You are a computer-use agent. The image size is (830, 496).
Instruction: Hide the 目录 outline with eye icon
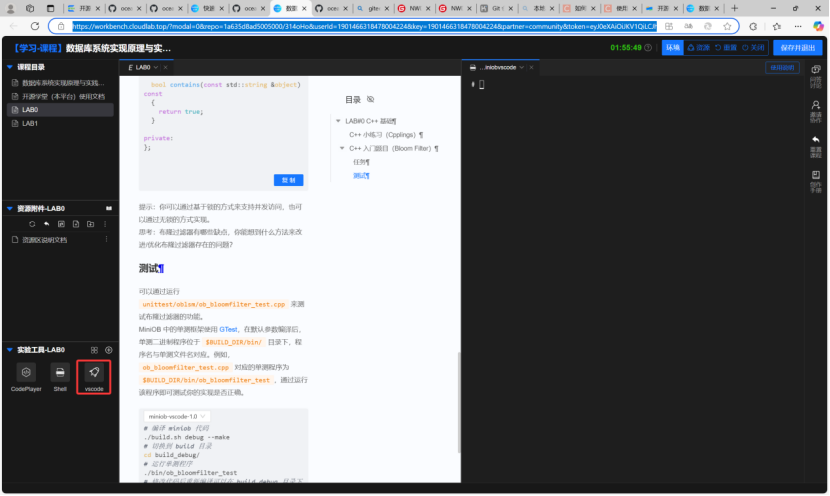(x=371, y=100)
